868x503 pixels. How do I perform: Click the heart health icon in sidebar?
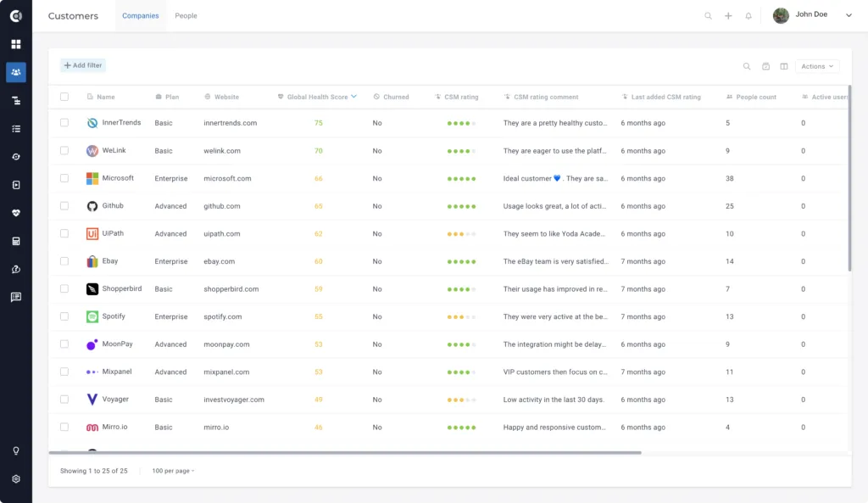16,213
